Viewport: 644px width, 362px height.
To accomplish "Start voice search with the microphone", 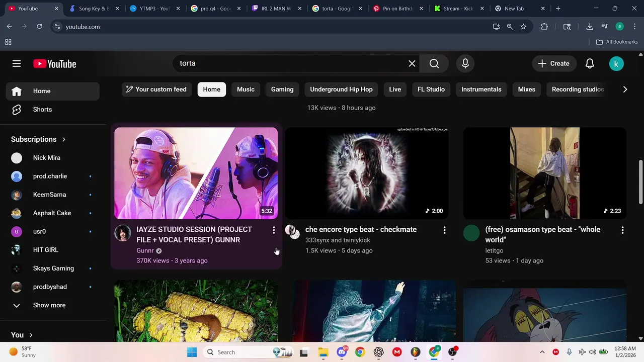I will click(x=465, y=63).
